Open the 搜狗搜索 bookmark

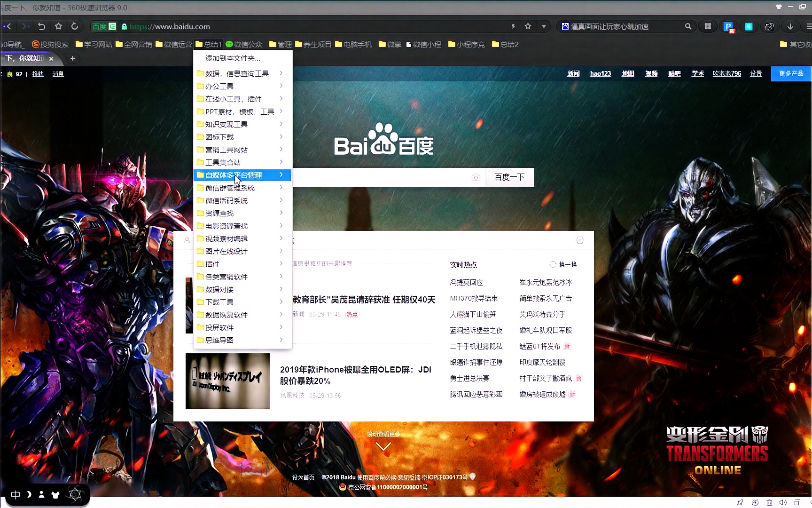point(50,44)
